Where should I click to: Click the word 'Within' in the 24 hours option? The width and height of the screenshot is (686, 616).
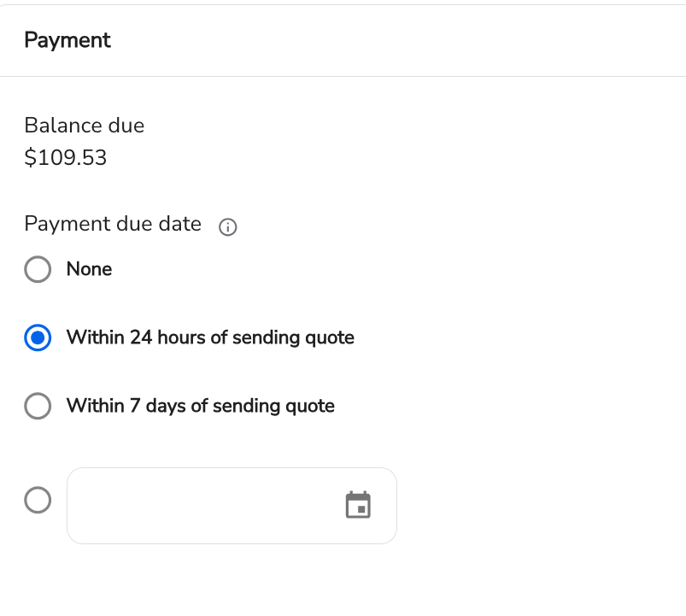(x=96, y=337)
